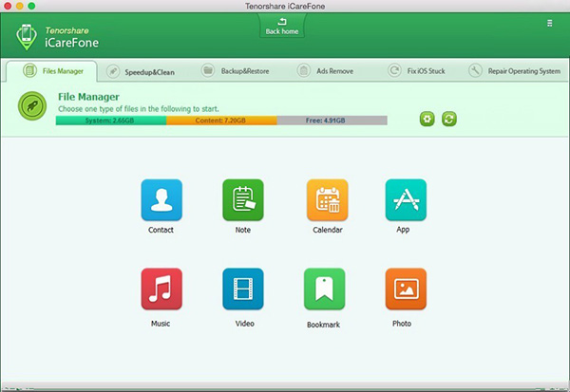Click the File Manager rocket icon
Image resolution: width=570 pixels, height=392 pixels.
(x=32, y=105)
